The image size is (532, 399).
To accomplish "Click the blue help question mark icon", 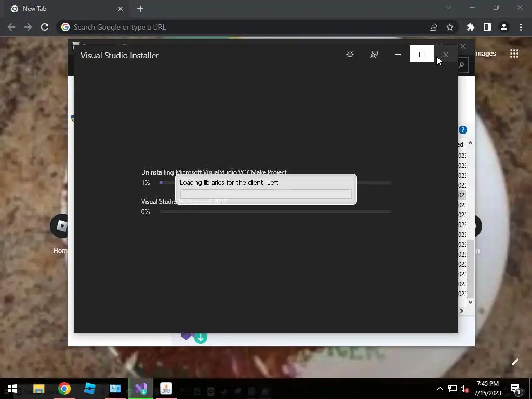I will [x=463, y=130].
